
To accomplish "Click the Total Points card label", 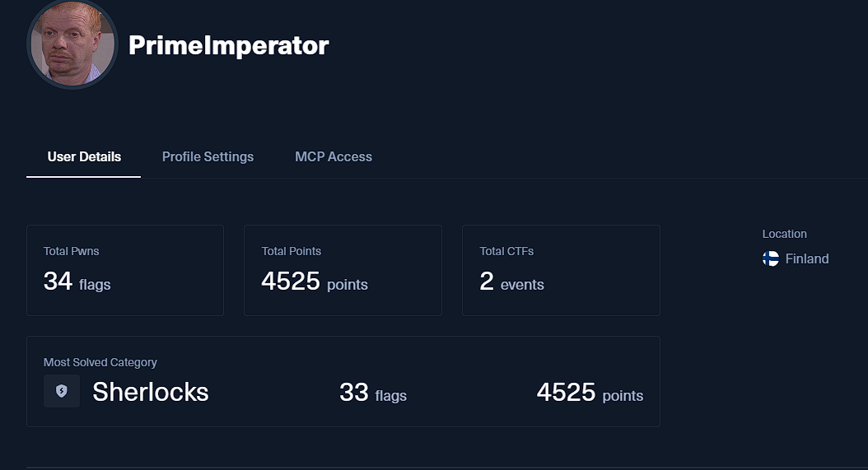I will tap(292, 251).
